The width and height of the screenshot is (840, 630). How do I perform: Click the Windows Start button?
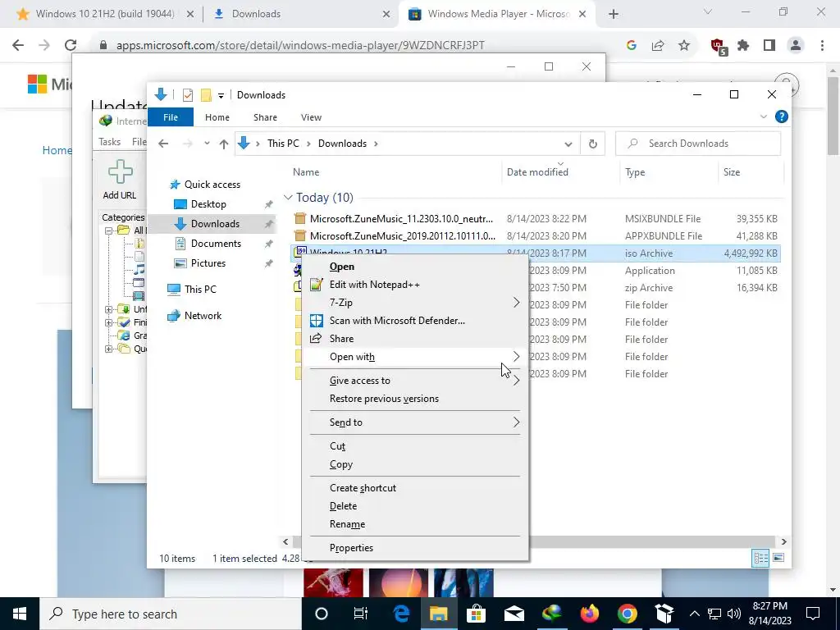click(20, 614)
